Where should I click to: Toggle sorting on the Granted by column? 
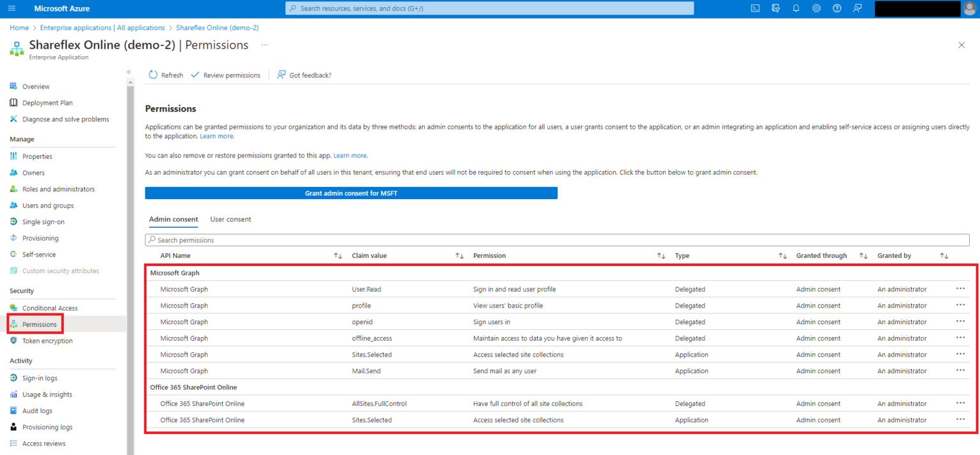click(x=944, y=255)
